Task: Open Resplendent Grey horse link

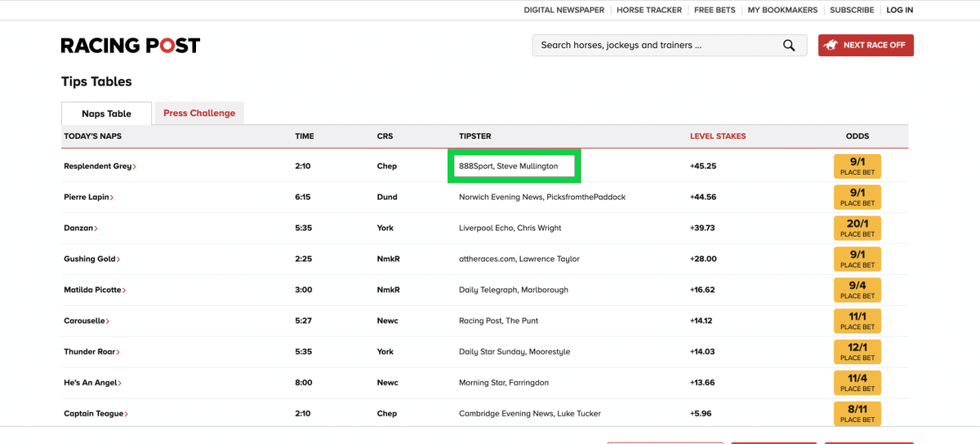Action: tap(100, 166)
